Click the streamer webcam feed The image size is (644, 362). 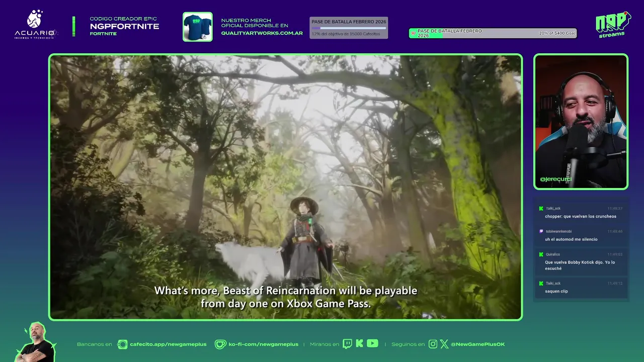(581, 122)
